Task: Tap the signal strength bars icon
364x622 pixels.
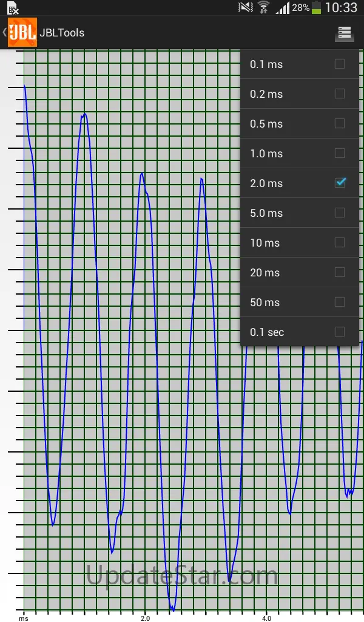Action: coord(283,7)
